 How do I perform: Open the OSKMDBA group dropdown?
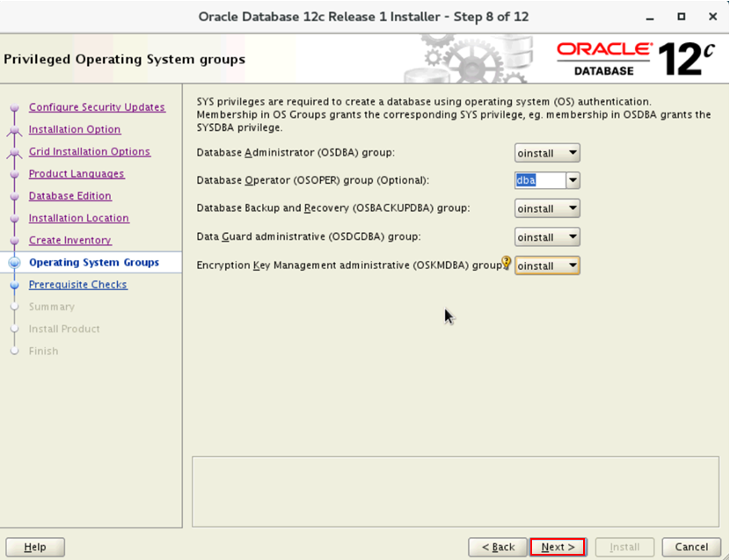[547, 265]
